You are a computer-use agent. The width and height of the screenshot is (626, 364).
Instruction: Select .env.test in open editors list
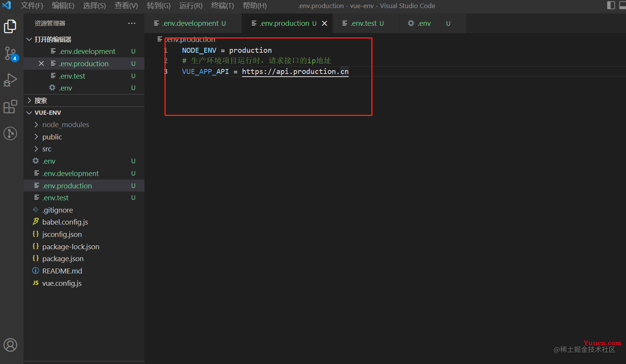coord(84,76)
